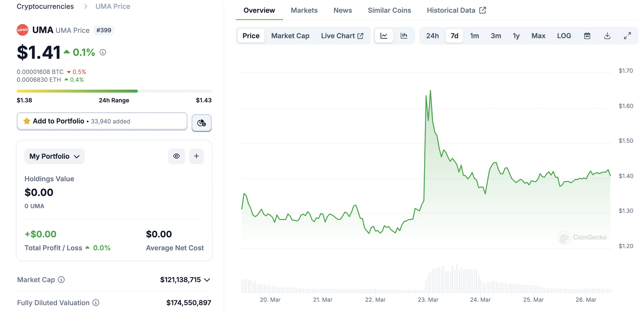Open the calendar date range picker
644x314 pixels.
click(x=587, y=36)
